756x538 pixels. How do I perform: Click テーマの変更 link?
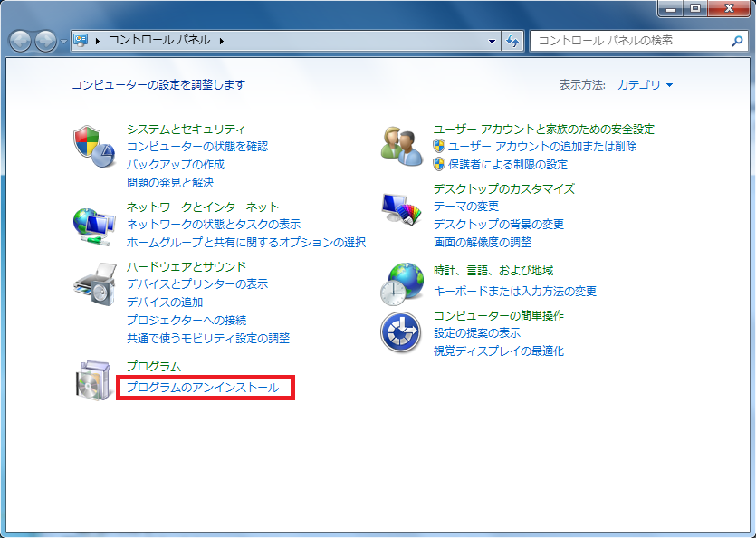click(x=465, y=206)
